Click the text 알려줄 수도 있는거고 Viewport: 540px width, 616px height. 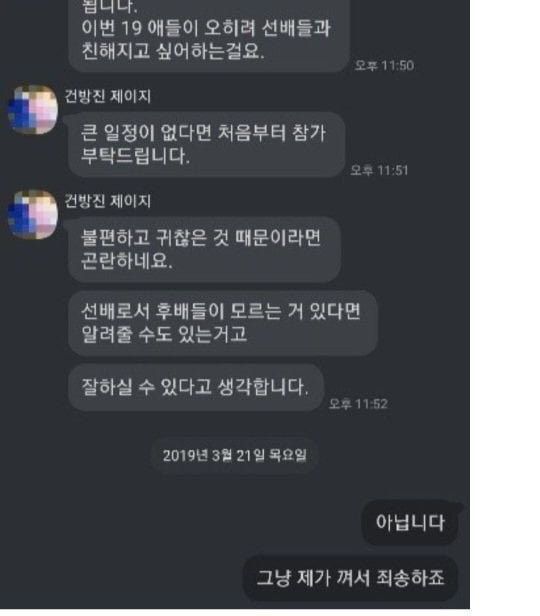[x=164, y=334]
